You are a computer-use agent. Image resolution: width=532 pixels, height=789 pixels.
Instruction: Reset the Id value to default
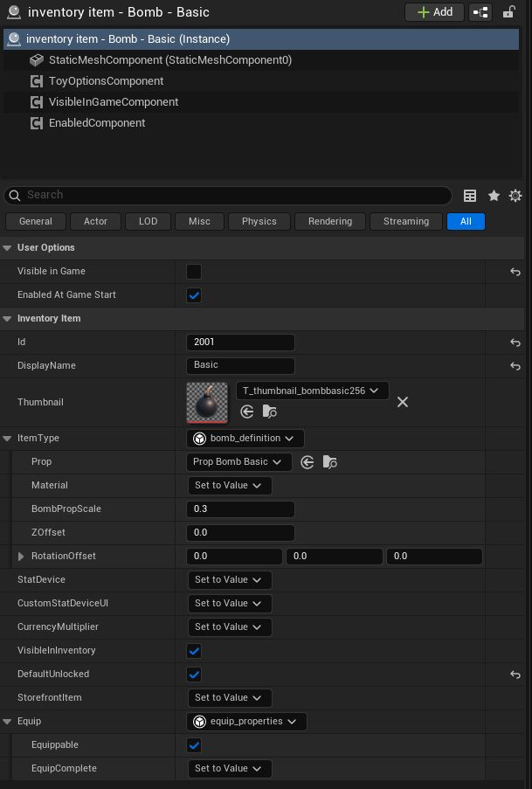[x=515, y=343]
